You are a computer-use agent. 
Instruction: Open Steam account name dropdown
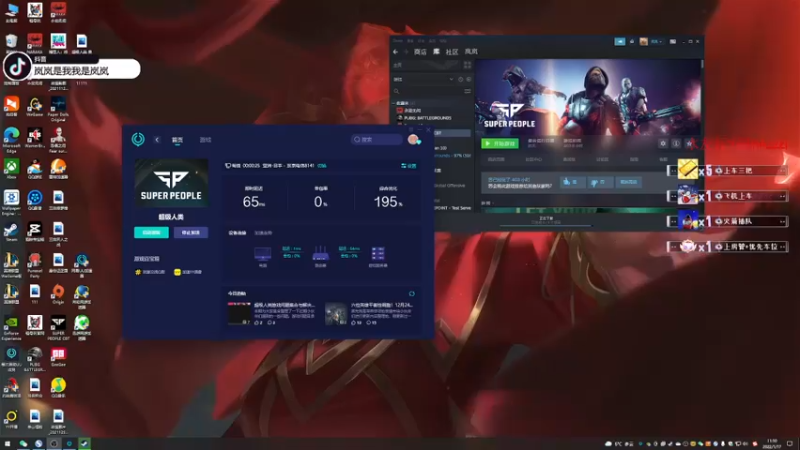(656, 41)
